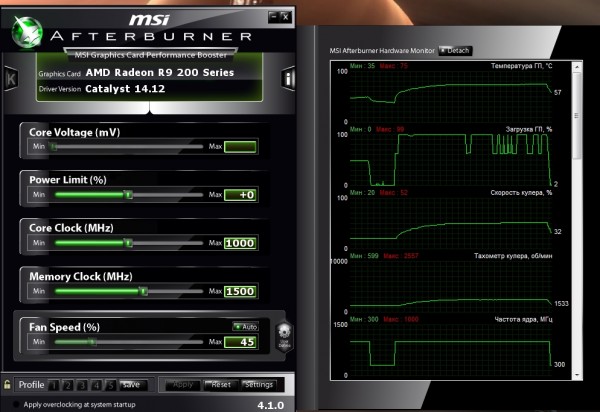Select profile slot 2
The height and width of the screenshot is (412, 600).
68,385
